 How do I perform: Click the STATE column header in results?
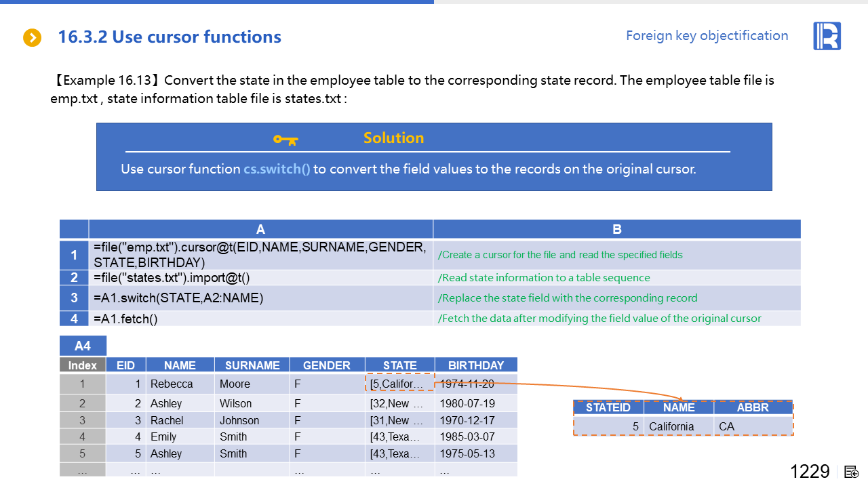coord(399,365)
